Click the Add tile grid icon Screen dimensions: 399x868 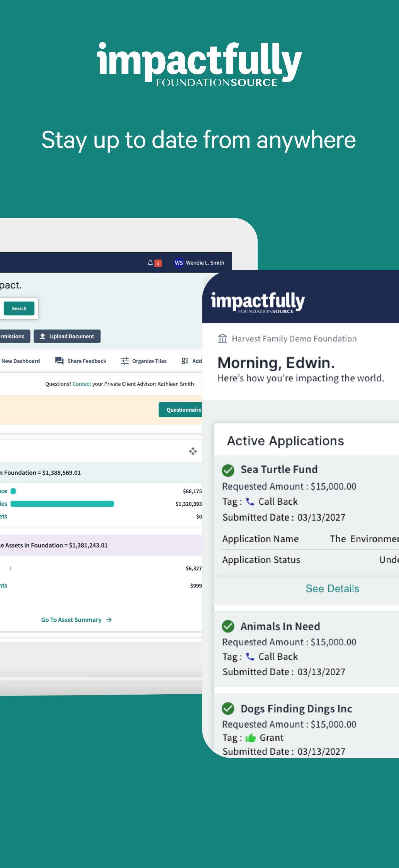pos(185,361)
